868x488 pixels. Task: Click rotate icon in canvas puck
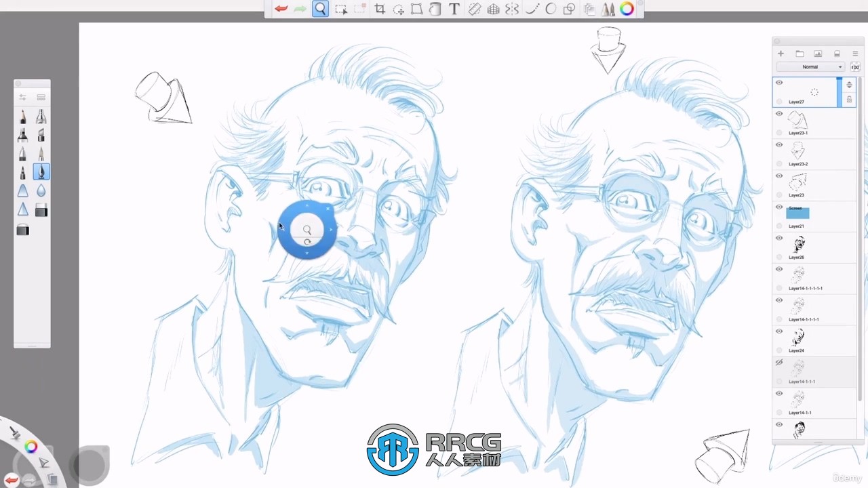[x=307, y=242]
